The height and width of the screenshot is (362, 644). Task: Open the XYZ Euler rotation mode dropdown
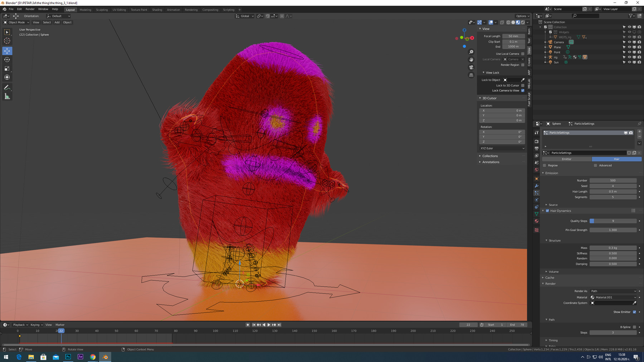click(502, 148)
